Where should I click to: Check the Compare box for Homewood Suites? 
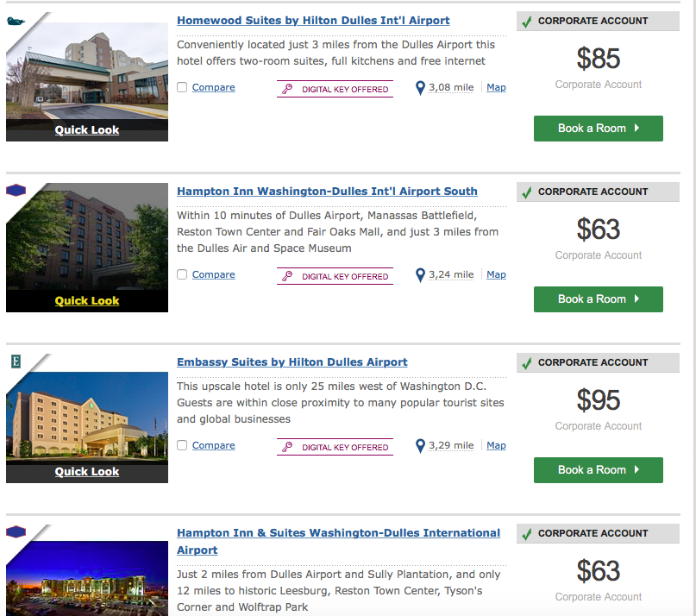pos(182,87)
